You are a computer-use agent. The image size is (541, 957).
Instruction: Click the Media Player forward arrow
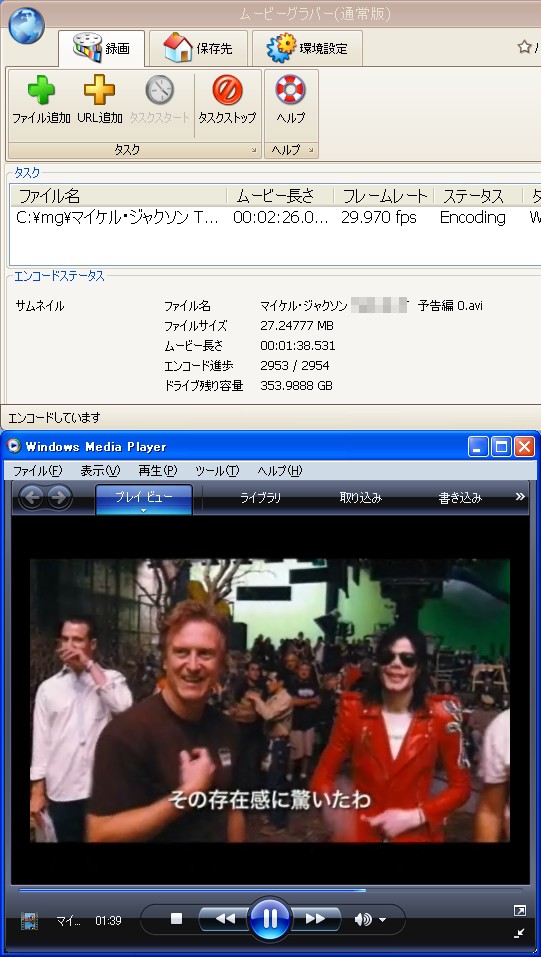tap(59, 498)
